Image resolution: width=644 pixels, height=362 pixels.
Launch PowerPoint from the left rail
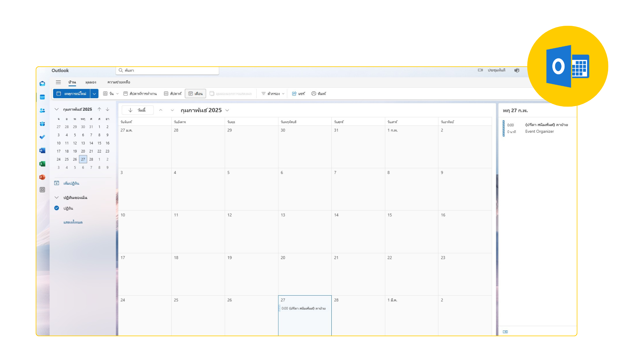coord(42,177)
